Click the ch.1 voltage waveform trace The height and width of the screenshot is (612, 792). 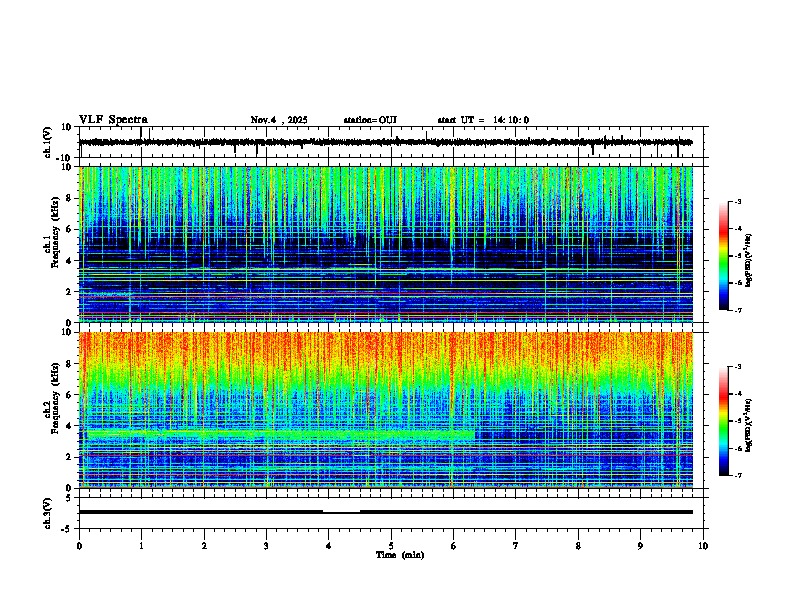pos(386,142)
